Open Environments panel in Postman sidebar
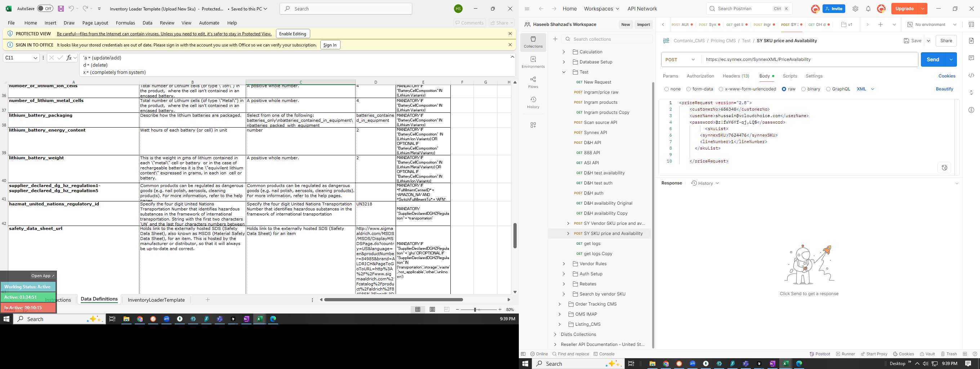Image resolution: width=980 pixels, height=369 pixels. (533, 62)
